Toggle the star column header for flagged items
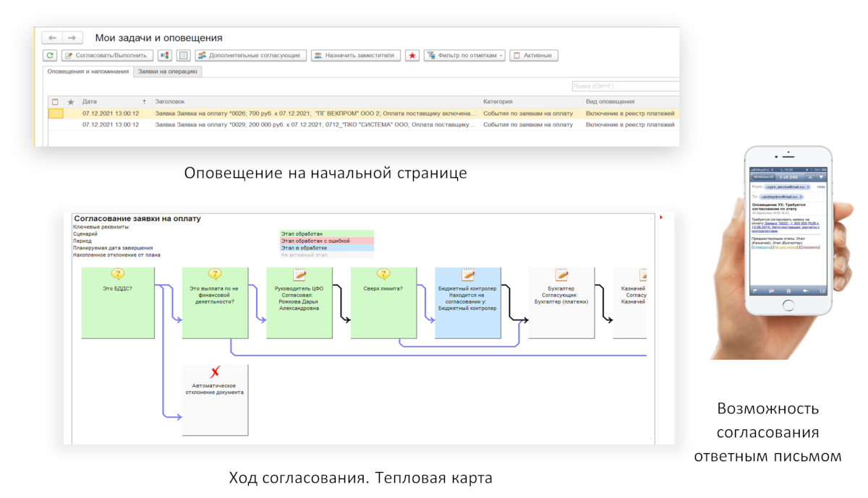868x498 pixels. point(71,102)
